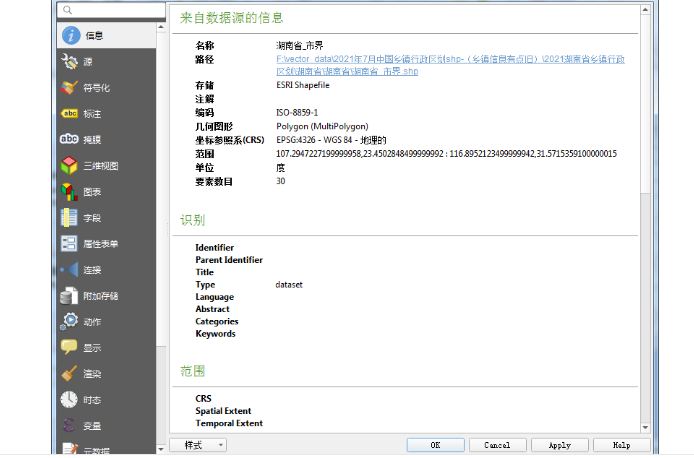Click the Apply button
Screen dimensions: 694x458
559,445
